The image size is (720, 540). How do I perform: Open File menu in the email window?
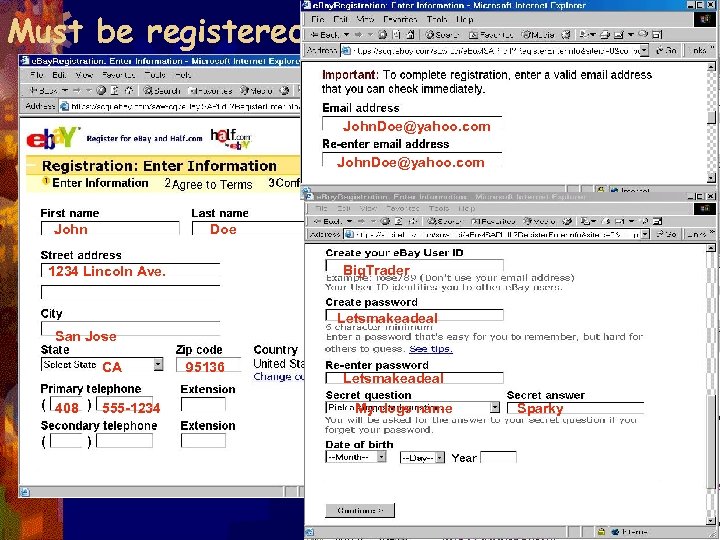[318, 19]
